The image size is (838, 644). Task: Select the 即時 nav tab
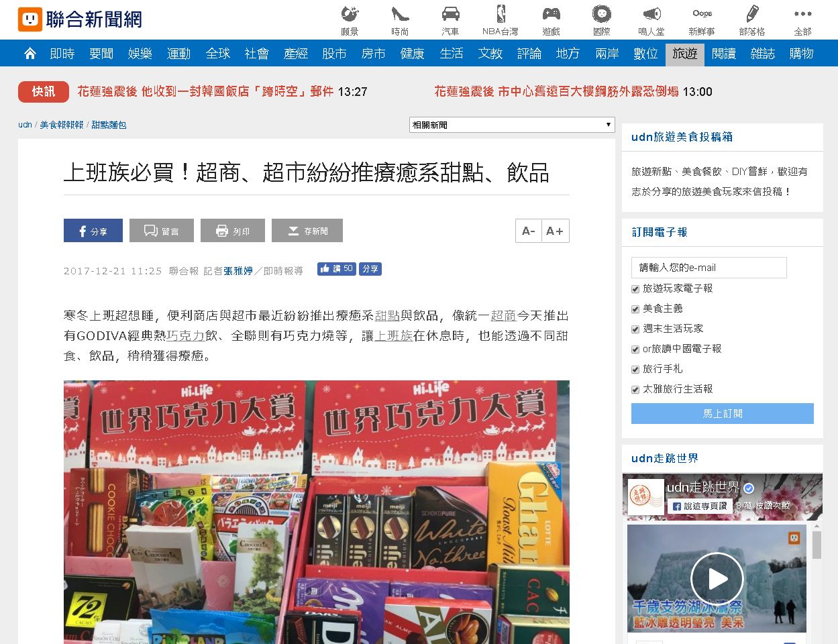click(x=62, y=54)
